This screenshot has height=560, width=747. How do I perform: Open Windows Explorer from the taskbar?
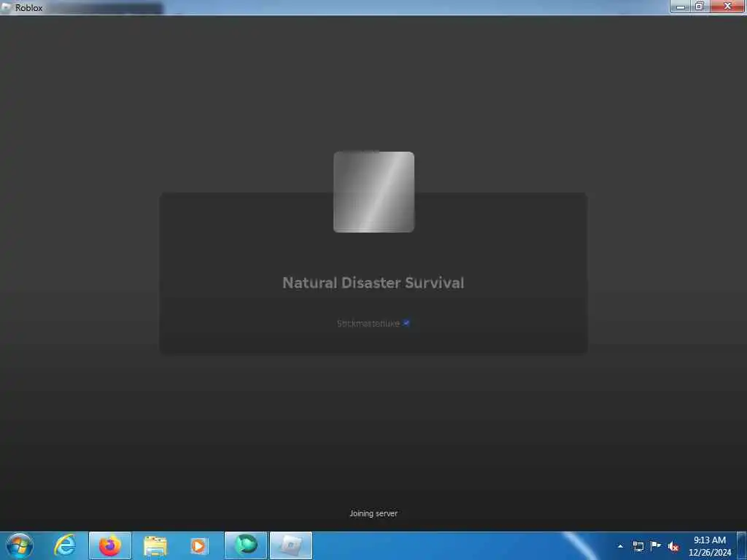[155, 545]
